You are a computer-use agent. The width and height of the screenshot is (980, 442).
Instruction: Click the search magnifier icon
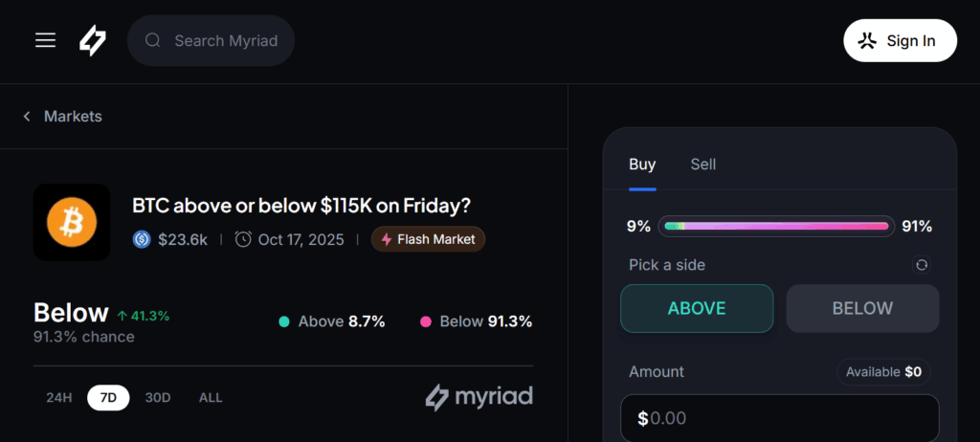(152, 40)
